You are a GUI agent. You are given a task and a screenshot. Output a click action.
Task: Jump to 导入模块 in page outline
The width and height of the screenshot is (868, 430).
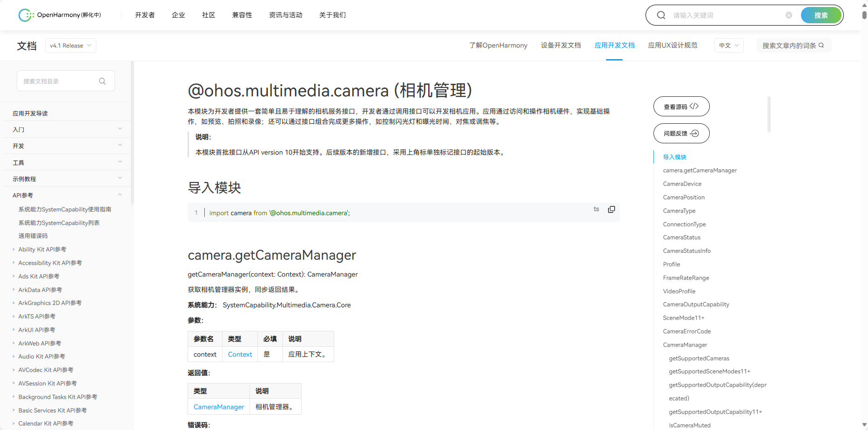[674, 157]
